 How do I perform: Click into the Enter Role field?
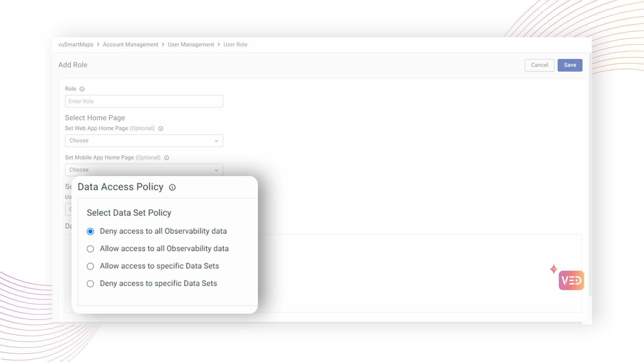point(144,101)
